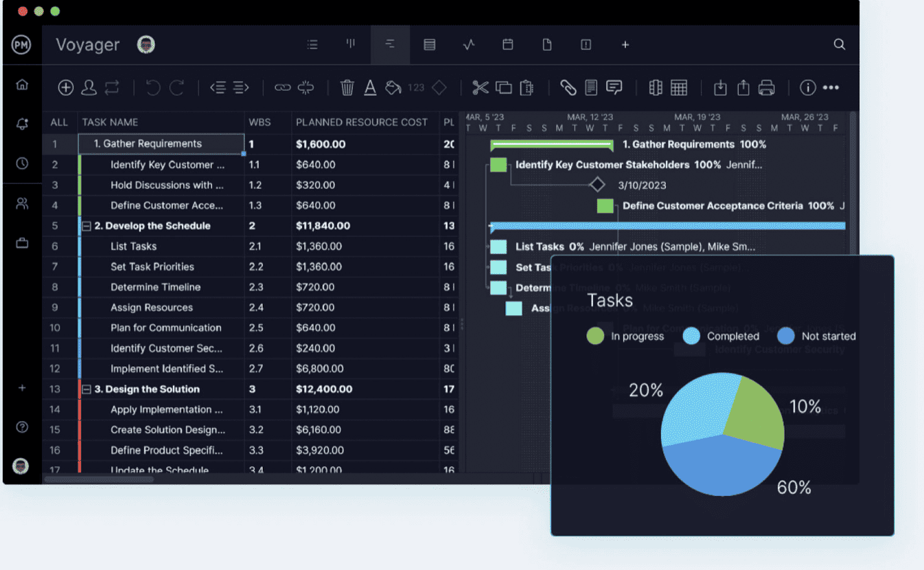Switch to the calendar view tab
This screenshot has width=924, height=570.
[508, 45]
